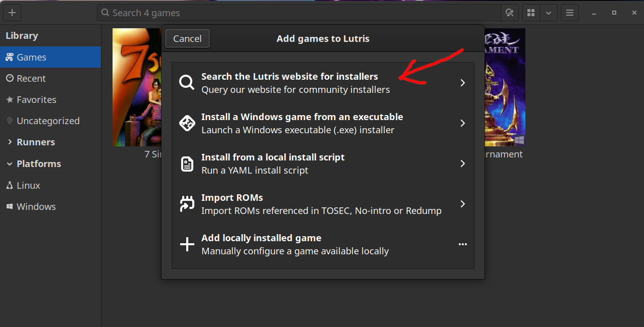Screen dimensions: 644x327
Task: Click Manually configure a game available locally text
Action: click(295, 251)
